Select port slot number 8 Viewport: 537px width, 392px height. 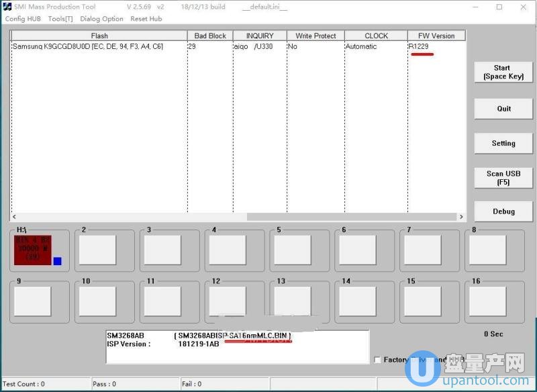click(487, 250)
